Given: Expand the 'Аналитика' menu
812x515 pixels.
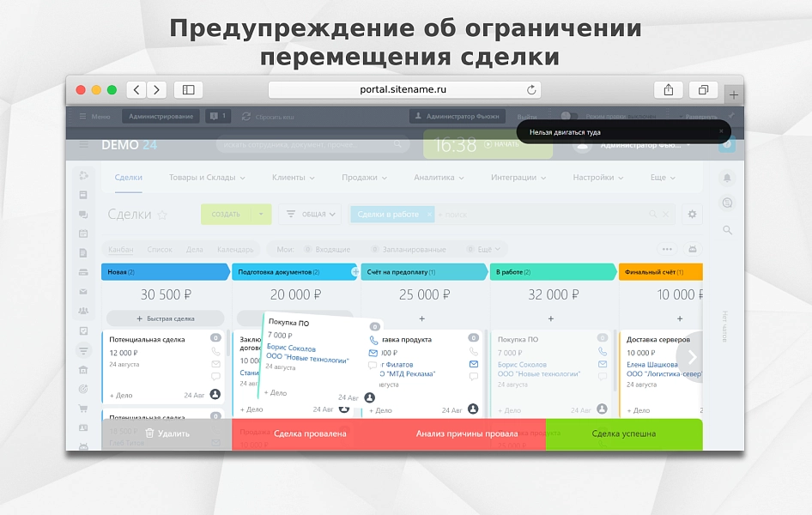Looking at the screenshot, I should [x=439, y=178].
